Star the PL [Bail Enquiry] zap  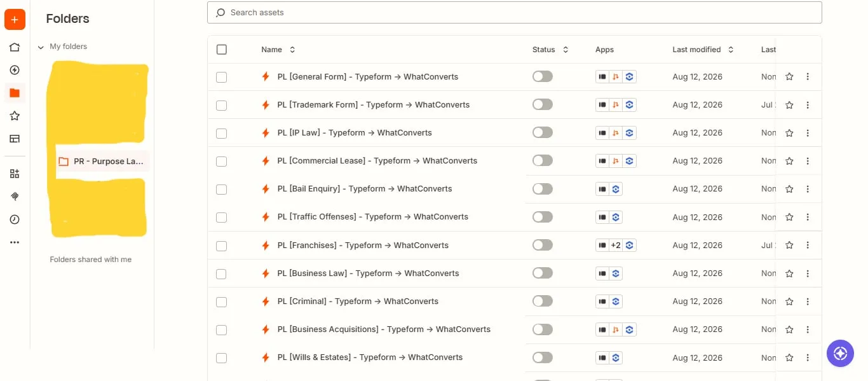[x=789, y=189]
